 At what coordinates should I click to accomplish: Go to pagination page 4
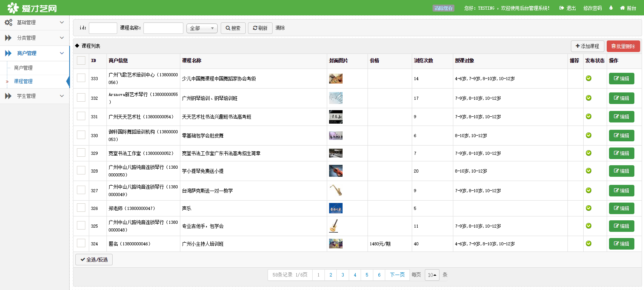(x=355, y=275)
